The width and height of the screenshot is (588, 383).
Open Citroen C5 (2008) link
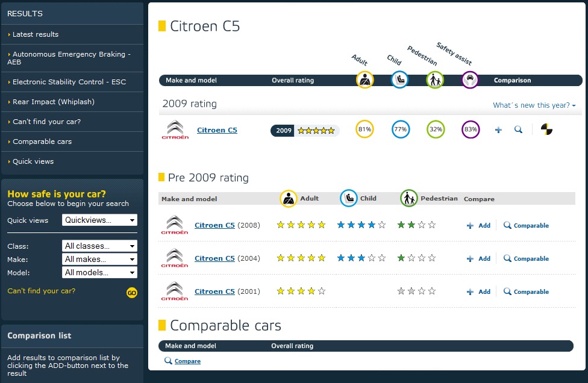pyautogui.click(x=214, y=225)
